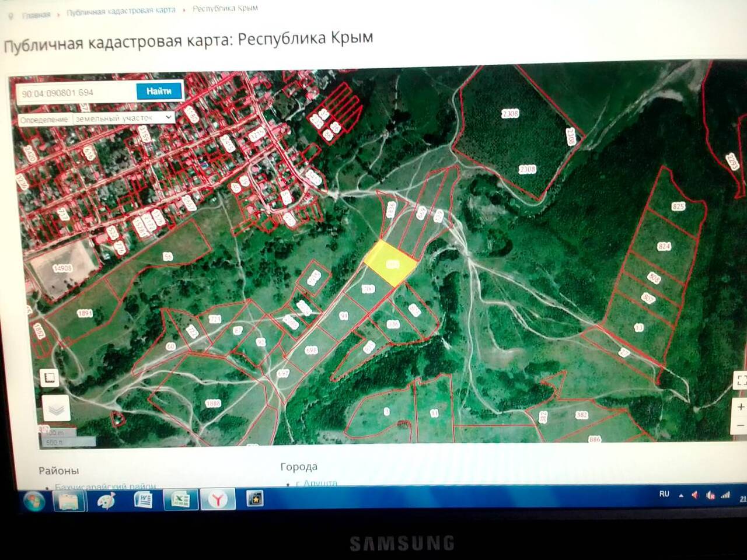Open Microsoft Word from the taskbar
This screenshot has height=560, width=747.
click(143, 500)
